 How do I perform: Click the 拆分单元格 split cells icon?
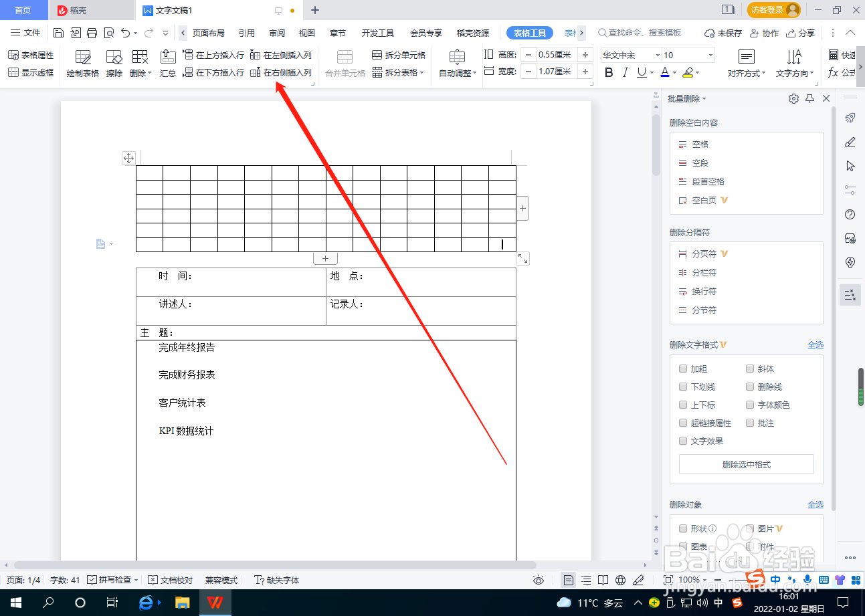pos(378,54)
